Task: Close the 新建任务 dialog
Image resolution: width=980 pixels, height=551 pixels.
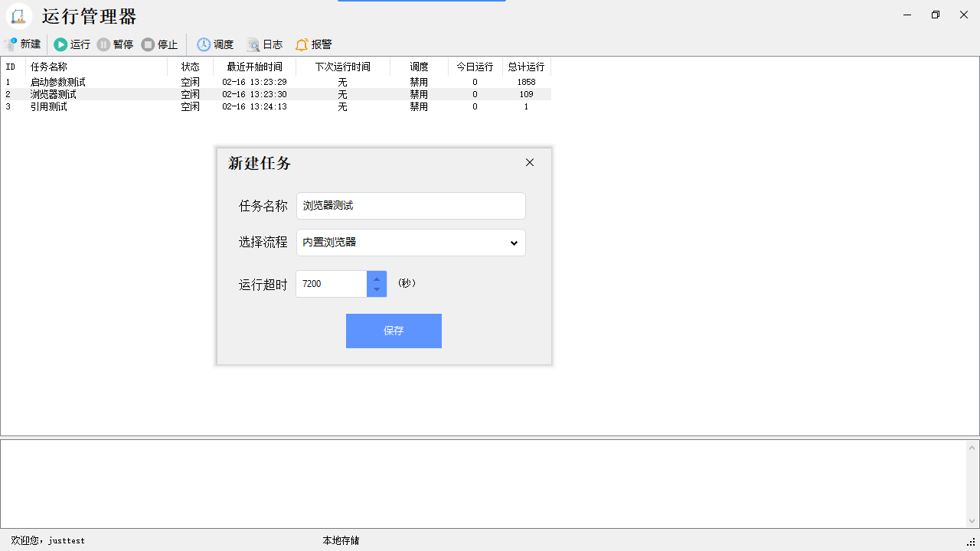Action: [x=530, y=162]
